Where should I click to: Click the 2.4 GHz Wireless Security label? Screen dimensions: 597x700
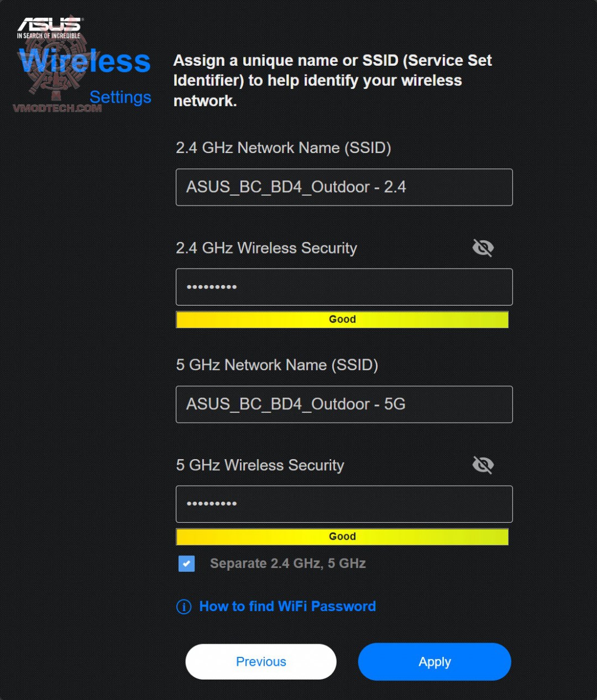point(266,248)
